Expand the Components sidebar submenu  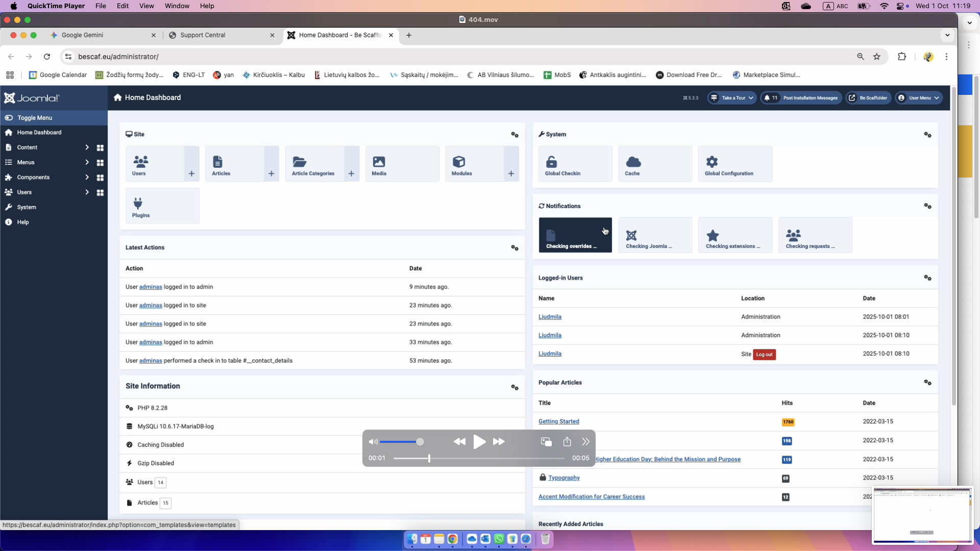click(x=87, y=178)
